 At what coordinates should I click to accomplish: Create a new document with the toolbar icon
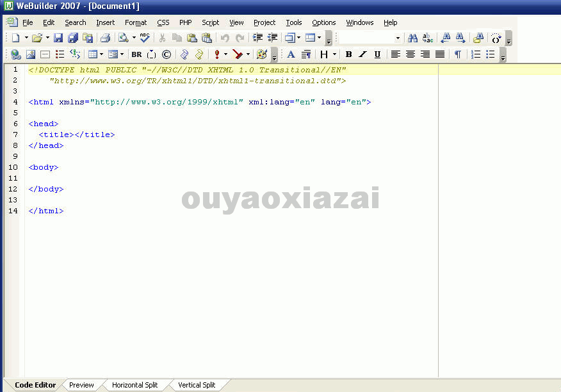(16, 38)
